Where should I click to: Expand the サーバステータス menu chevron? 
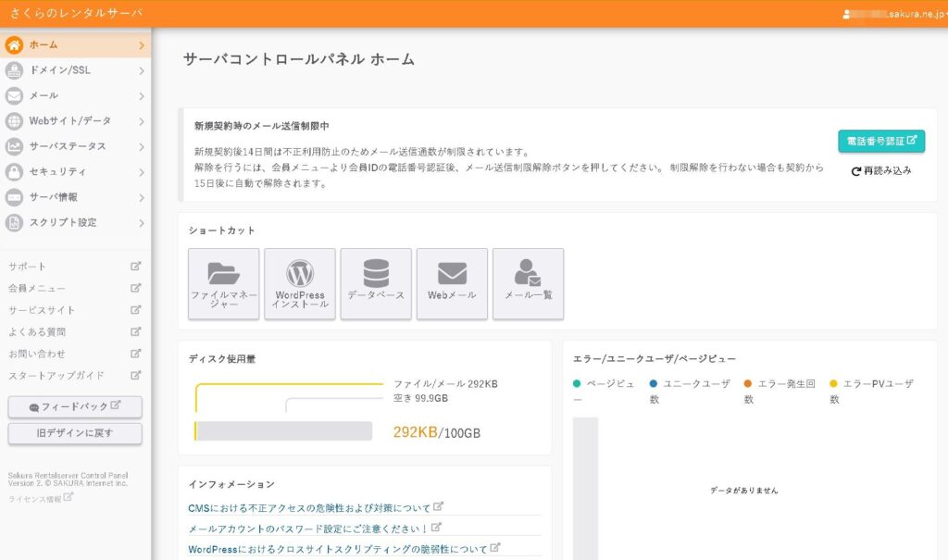coord(142,147)
